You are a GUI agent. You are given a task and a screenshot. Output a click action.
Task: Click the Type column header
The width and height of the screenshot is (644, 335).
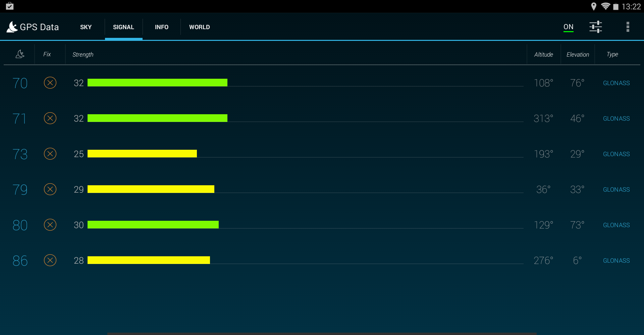pyautogui.click(x=612, y=55)
